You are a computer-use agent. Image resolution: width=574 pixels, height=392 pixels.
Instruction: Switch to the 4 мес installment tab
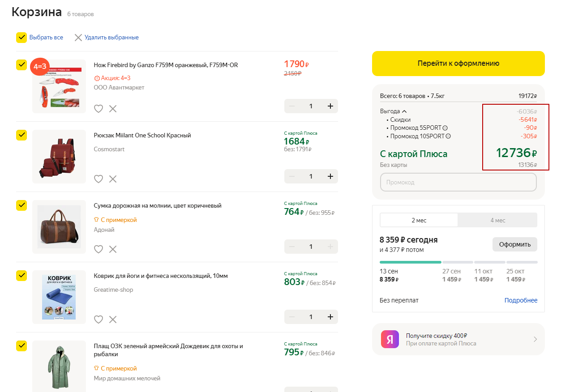pos(497,220)
